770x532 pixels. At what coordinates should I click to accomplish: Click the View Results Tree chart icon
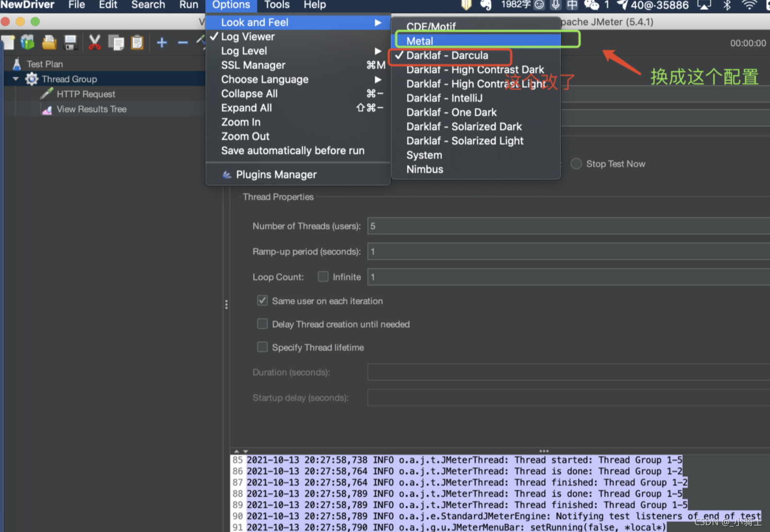point(47,110)
